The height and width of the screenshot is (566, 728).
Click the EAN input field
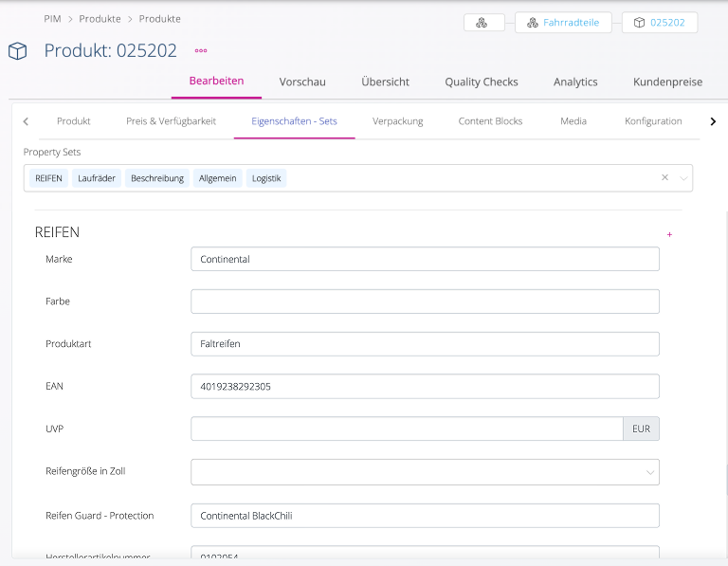[425, 386]
